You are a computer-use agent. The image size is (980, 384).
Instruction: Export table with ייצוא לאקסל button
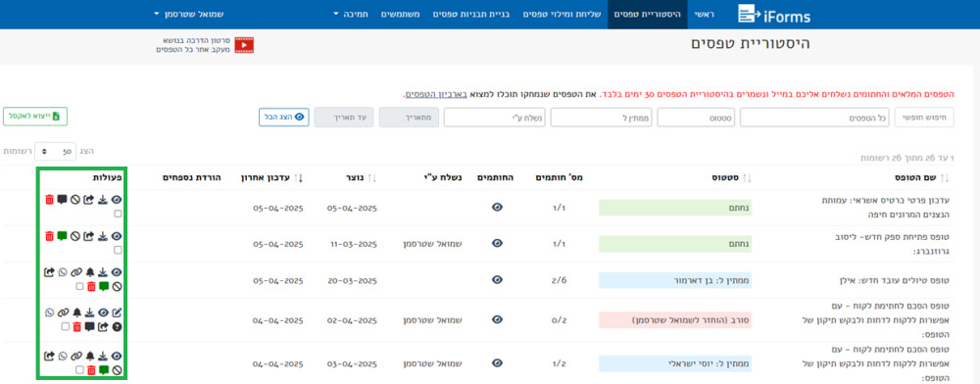coord(35,117)
